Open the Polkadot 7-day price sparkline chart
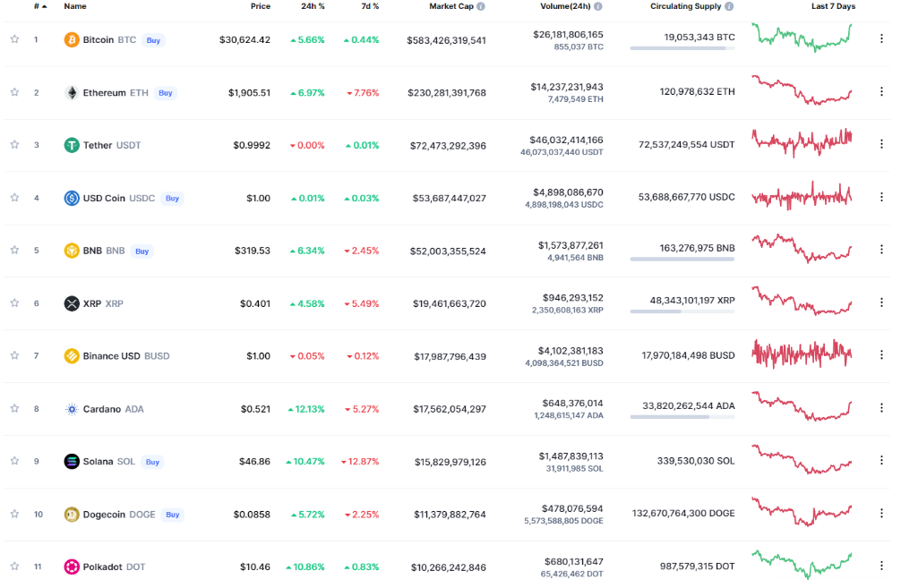 802,565
